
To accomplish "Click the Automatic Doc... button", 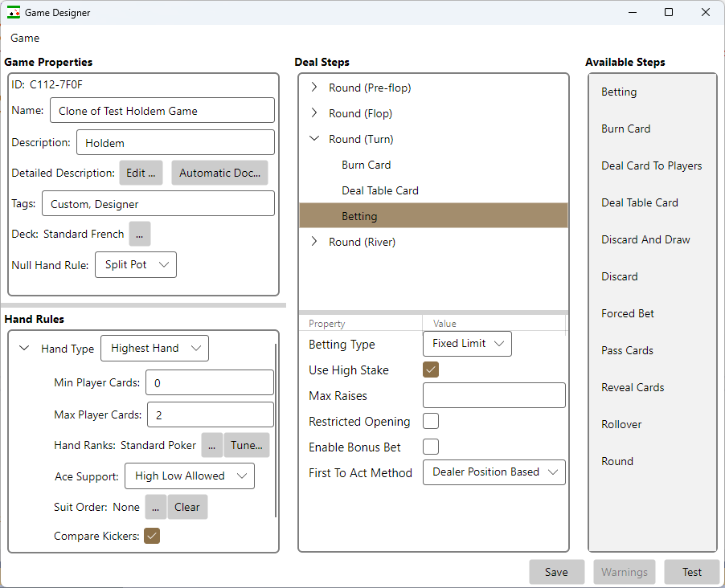I will (219, 173).
